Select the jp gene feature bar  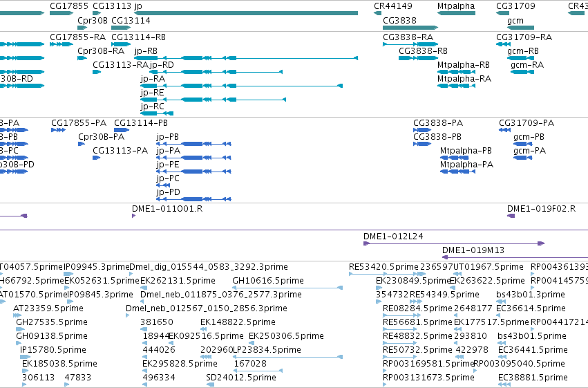pyautogui.click(x=245, y=13)
